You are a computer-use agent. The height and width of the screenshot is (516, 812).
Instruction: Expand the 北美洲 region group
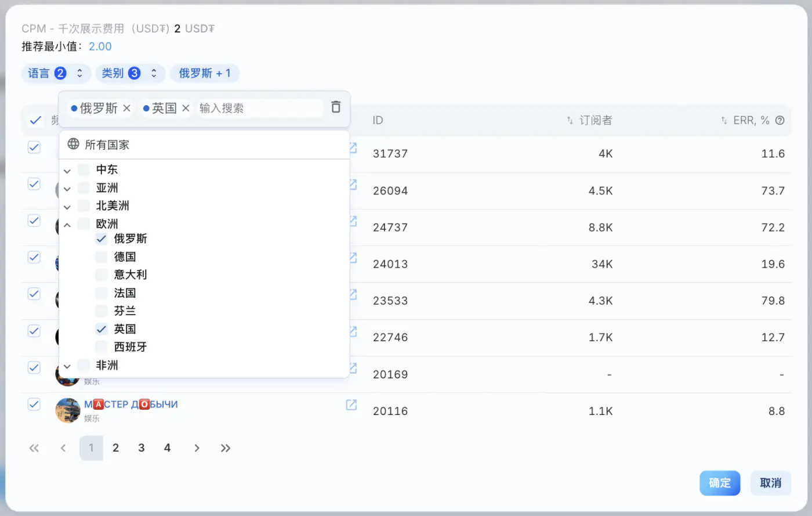click(67, 207)
